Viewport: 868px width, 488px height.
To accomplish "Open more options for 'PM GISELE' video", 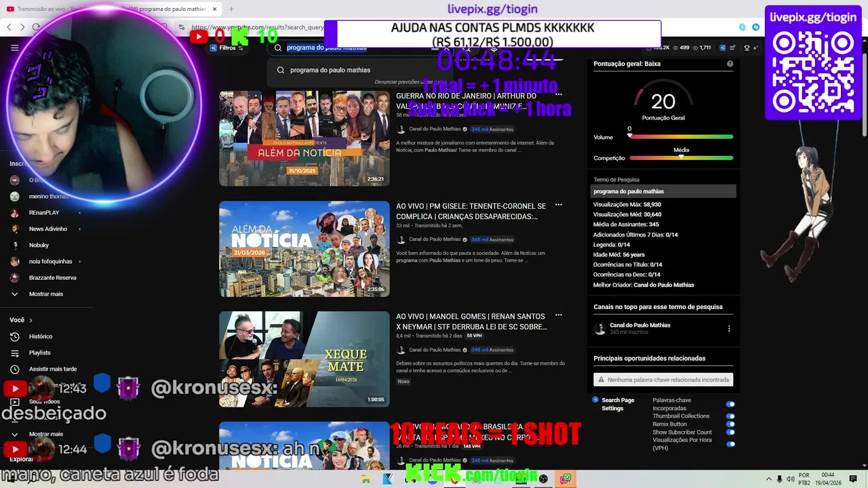I will [x=558, y=205].
